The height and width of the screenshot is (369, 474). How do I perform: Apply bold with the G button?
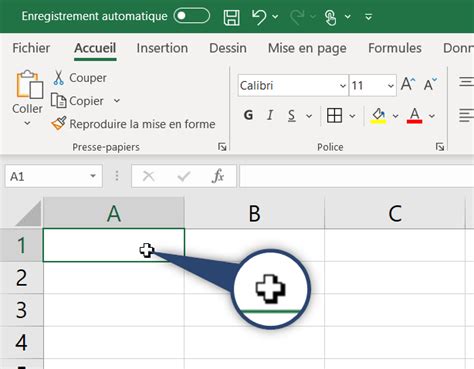[248, 115]
